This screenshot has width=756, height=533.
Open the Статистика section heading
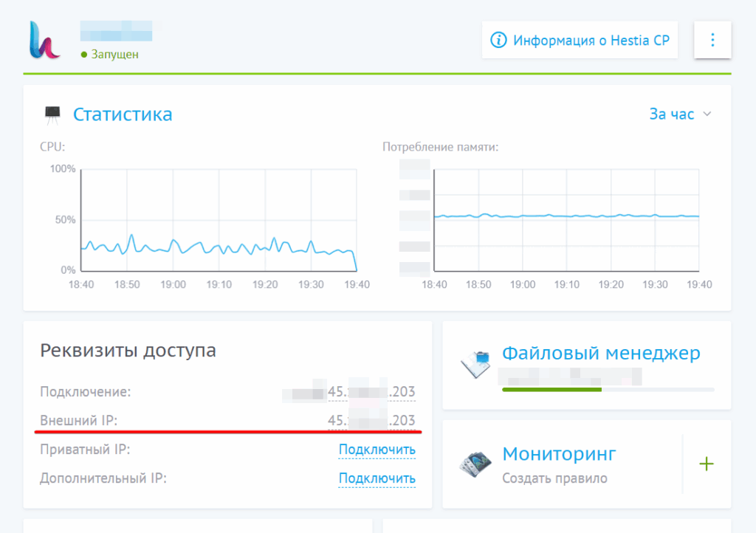click(123, 114)
